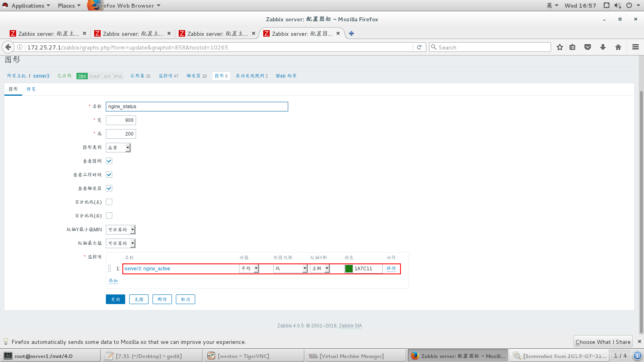The height and width of the screenshot is (362, 644).
Task: Enable the 百分比线(左) checkbox
Action: pos(109,202)
